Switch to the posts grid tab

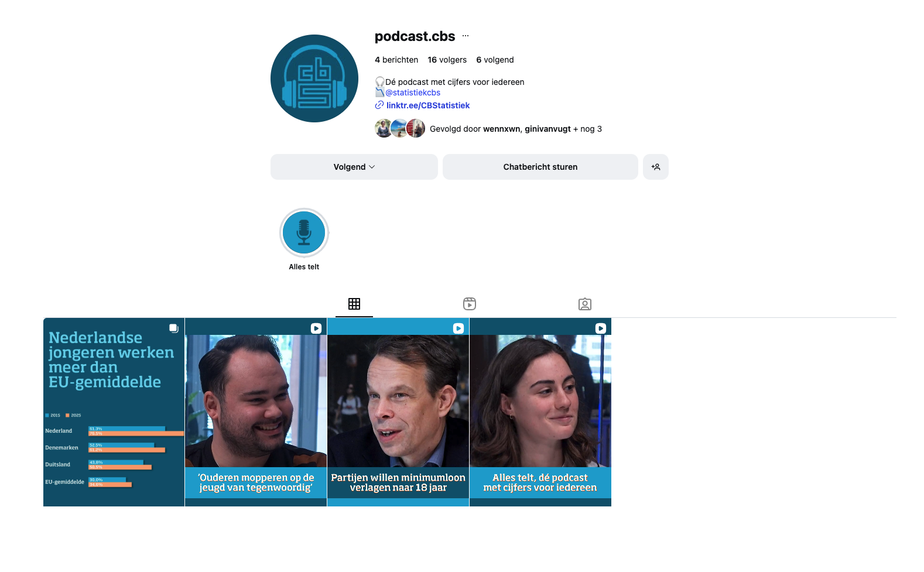tap(354, 304)
